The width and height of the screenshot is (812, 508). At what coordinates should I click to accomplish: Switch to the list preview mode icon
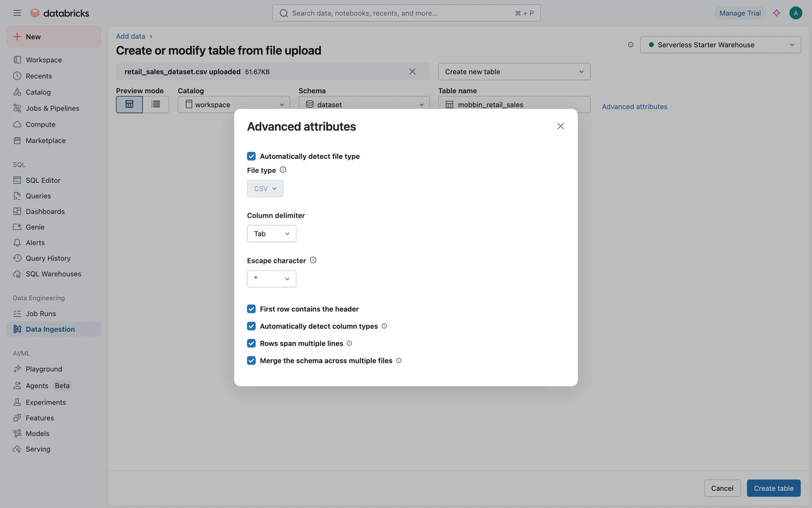pyautogui.click(x=156, y=104)
